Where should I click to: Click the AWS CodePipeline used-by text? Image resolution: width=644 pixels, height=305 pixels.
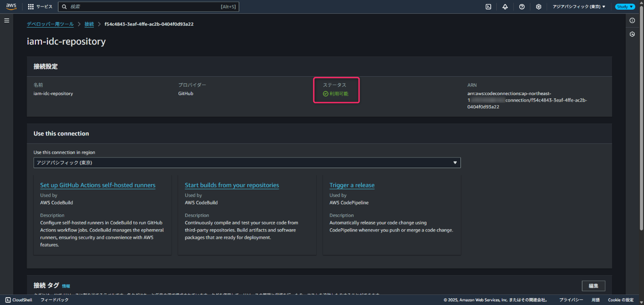tap(349, 203)
